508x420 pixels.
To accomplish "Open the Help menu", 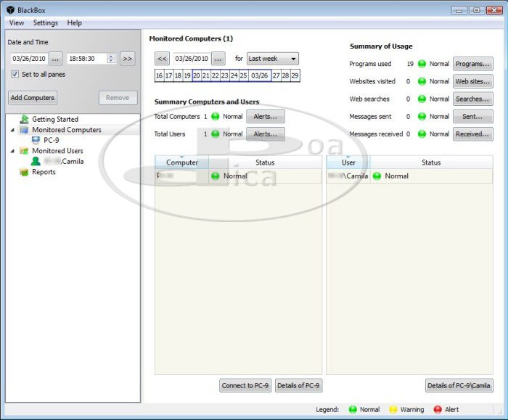I will point(75,23).
